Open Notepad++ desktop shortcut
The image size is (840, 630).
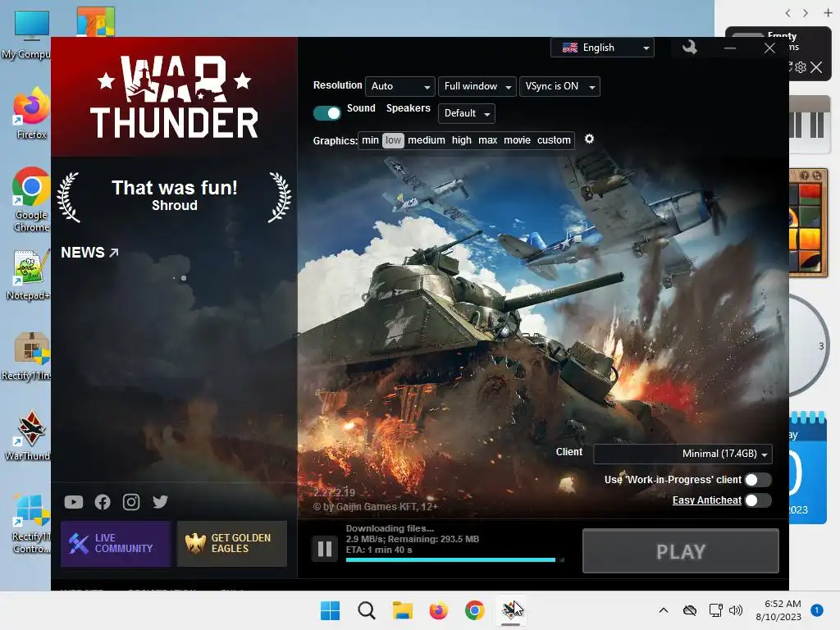point(30,275)
